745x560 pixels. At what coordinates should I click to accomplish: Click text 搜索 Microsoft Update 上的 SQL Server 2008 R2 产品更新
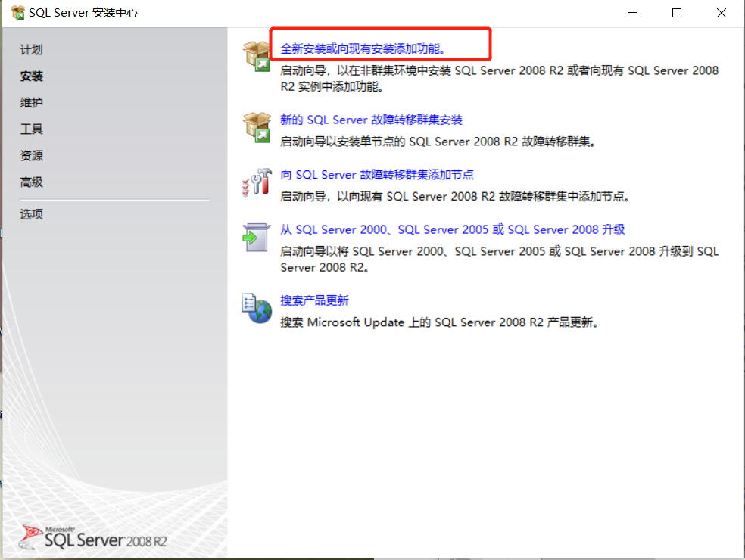point(438,322)
